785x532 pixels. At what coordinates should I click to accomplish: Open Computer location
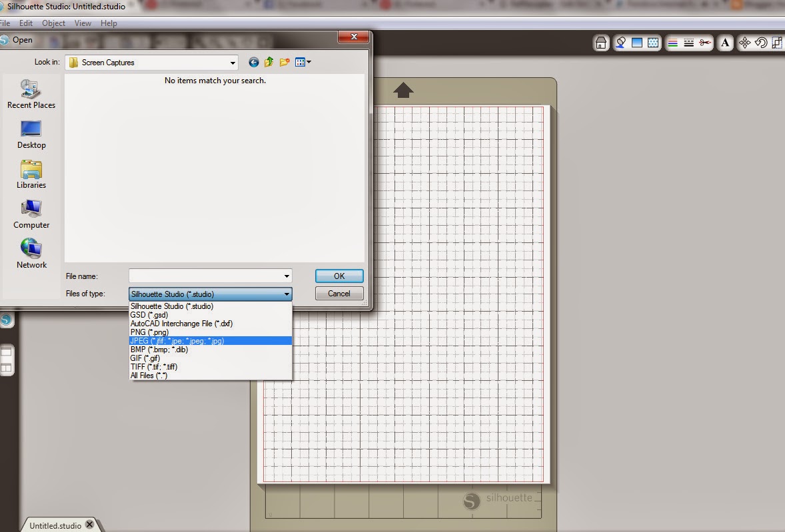coord(31,214)
